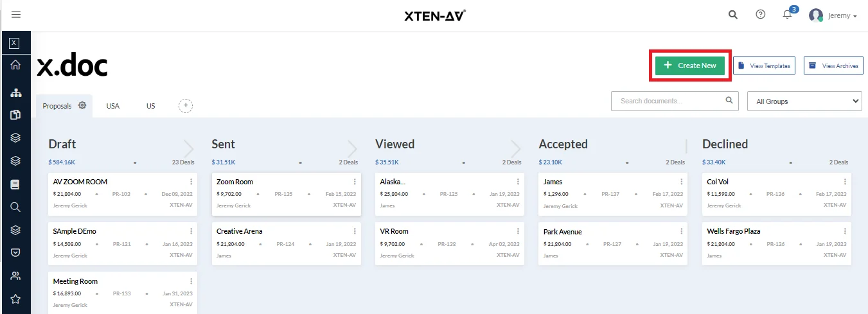
Task: Open three-dot menu on Col Vol card
Action: tap(845, 182)
